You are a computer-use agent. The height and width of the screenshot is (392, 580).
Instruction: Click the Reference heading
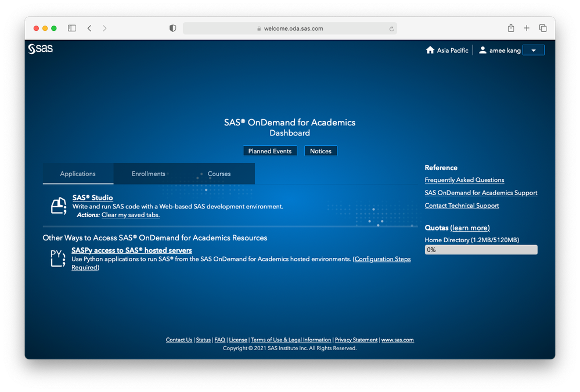[441, 168]
